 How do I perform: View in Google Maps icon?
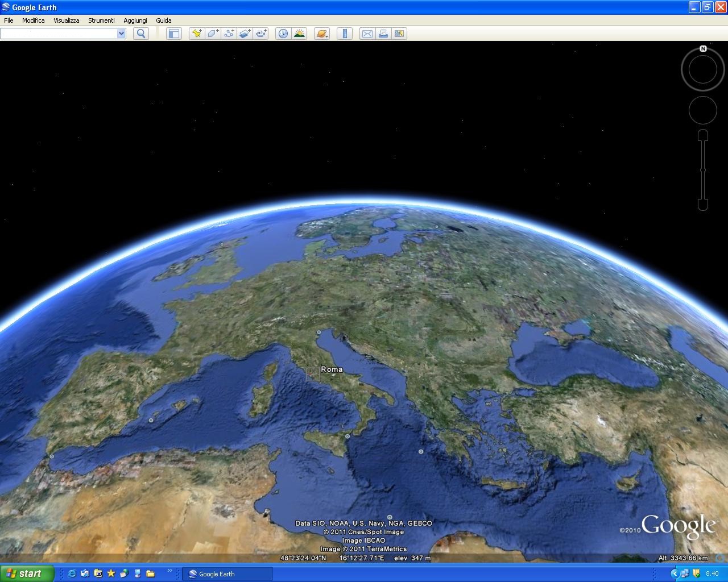[399, 34]
